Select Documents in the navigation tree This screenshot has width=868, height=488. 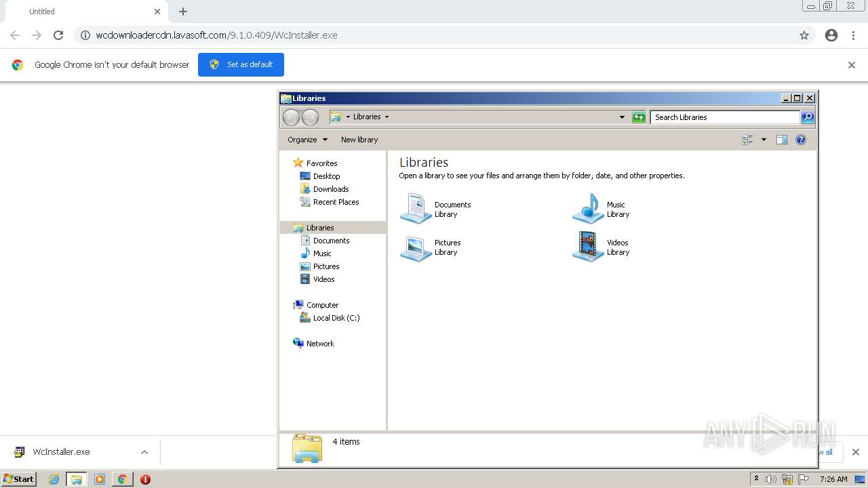click(x=325, y=241)
